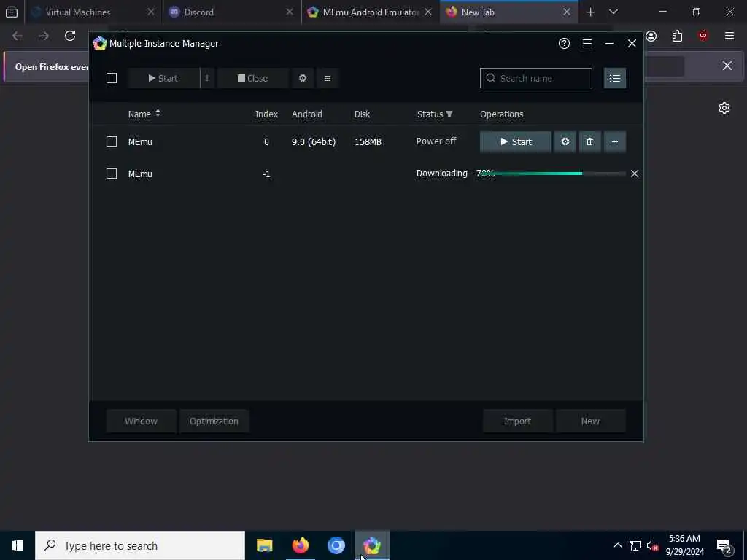
Task: Open Firefox View icon
Action: (12, 12)
